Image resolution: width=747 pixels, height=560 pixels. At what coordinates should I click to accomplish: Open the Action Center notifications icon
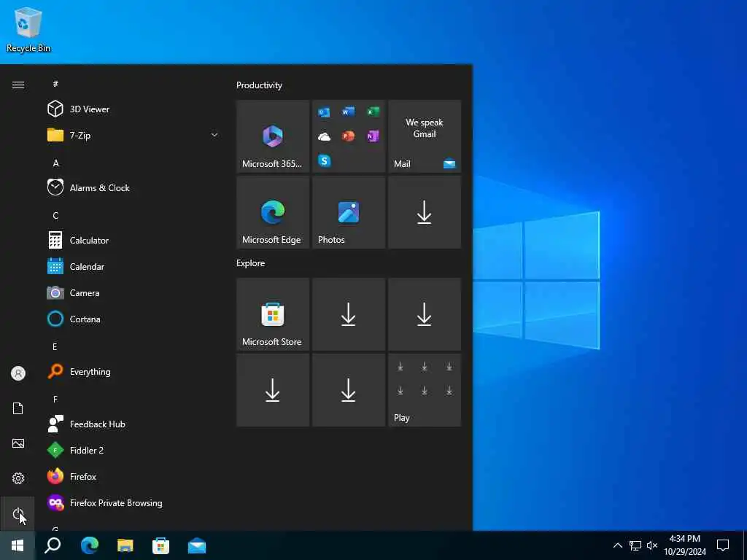[x=723, y=545]
